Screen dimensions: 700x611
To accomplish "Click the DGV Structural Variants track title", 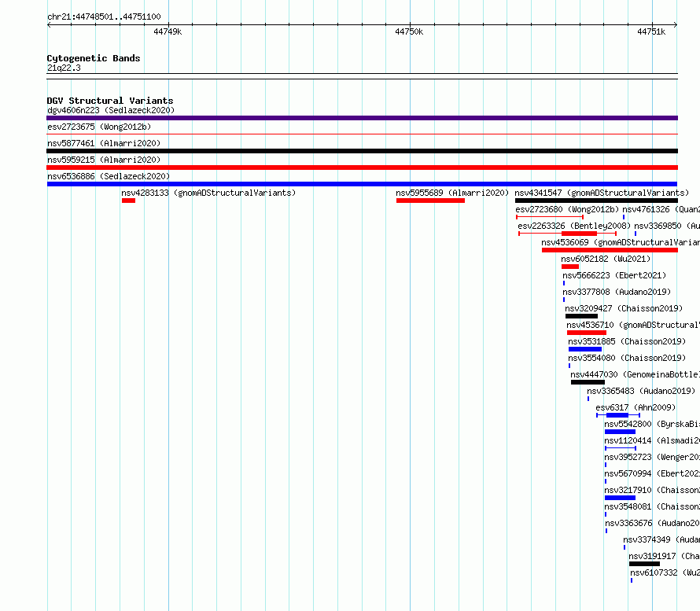I will pyautogui.click(x=110, y=101).
